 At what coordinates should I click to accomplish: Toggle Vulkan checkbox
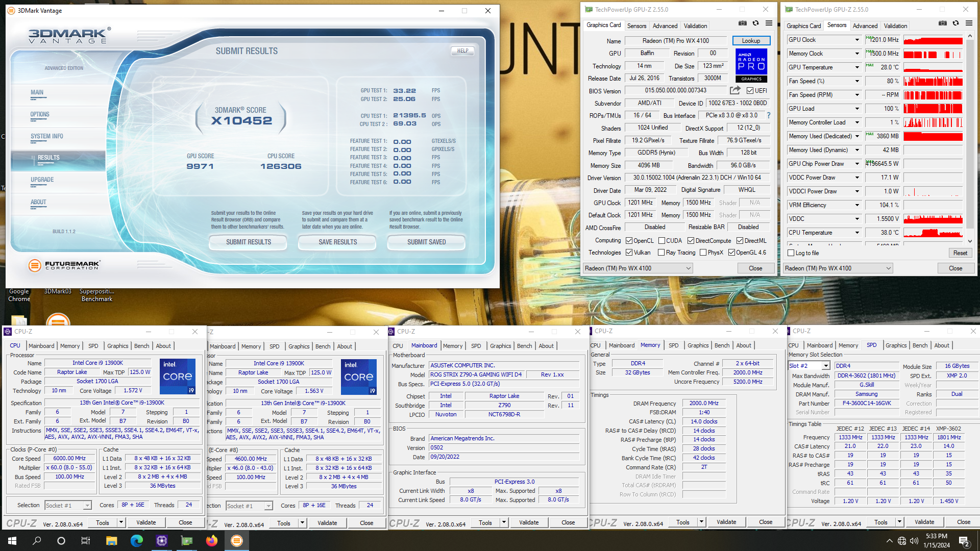(629, 253)
